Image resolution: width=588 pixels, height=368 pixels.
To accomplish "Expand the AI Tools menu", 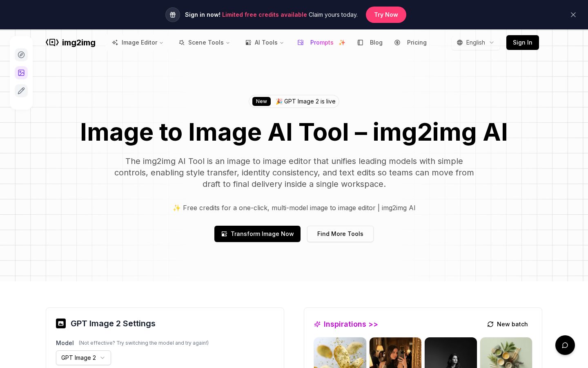I will (264, 43).
